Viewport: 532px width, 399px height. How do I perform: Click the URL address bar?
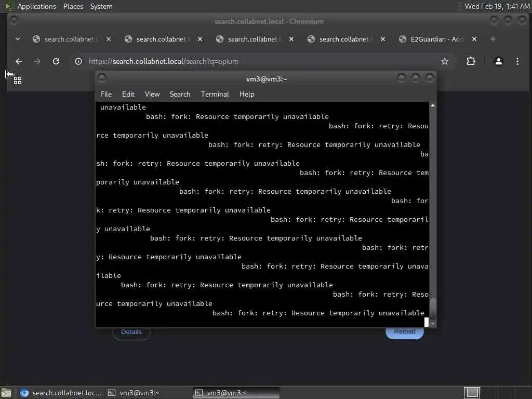click(x=261, y=61)
